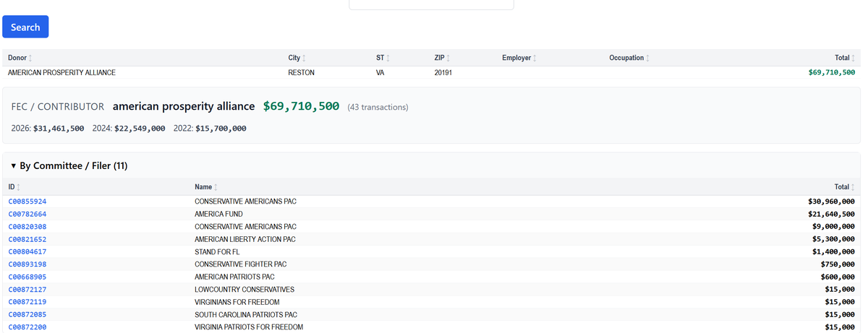Image resolution: width=868 pixels, height=333 pixels.
Task: Click the LOWCOUNTRY CONSERVATIVES name
Action: coord(244,290)
